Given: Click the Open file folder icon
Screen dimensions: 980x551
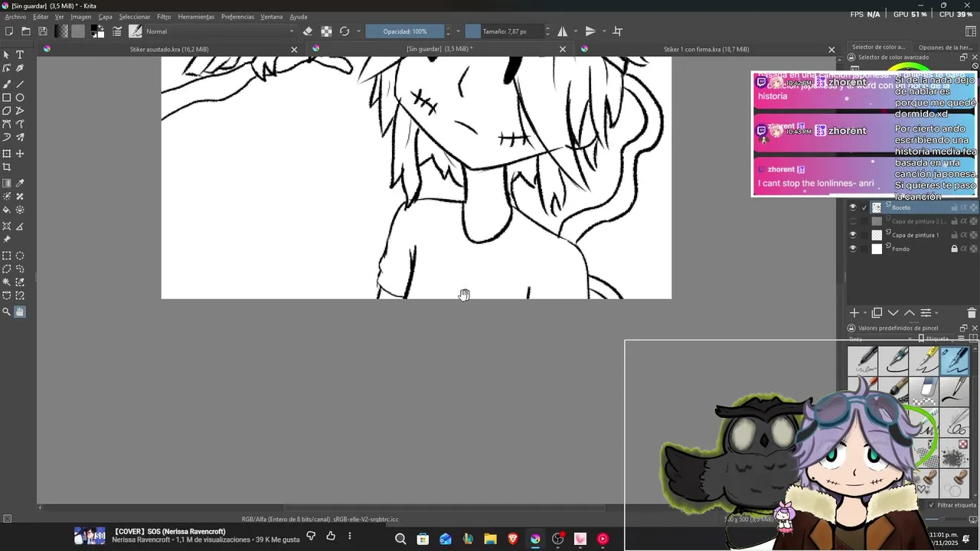Looking at the screenshot, I should pyautogui.click(x=26, y=31).
